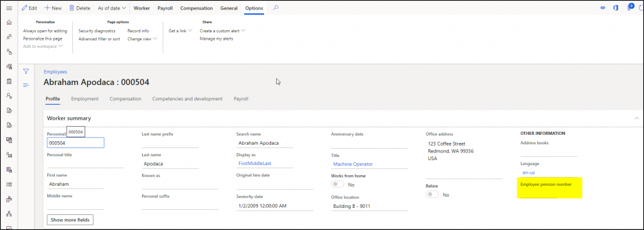644x230 pixels.
Task: Open the notifications bell with badge
Action: tap(630, 8)
